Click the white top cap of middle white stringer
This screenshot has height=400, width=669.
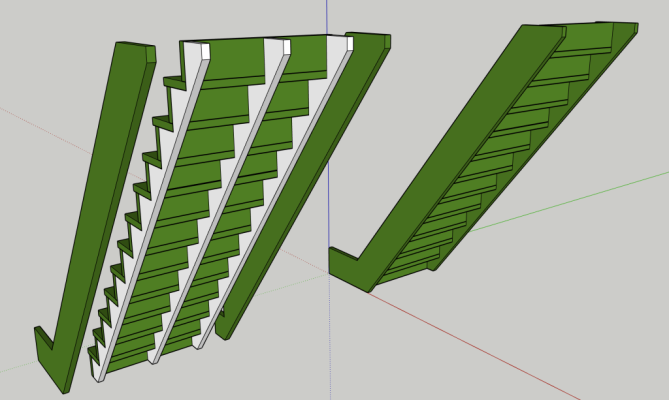pos(283,47)
